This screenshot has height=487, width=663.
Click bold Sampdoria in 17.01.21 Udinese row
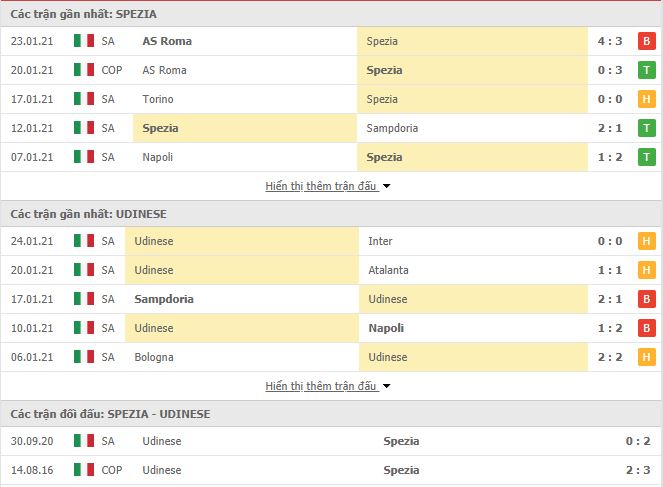[x=164, y=299]
